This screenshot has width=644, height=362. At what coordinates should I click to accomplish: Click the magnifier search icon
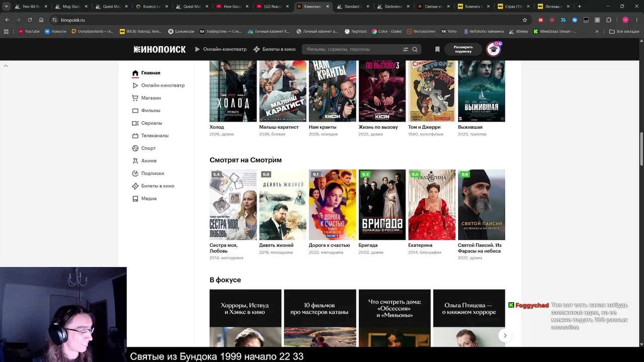click(415, 49)
